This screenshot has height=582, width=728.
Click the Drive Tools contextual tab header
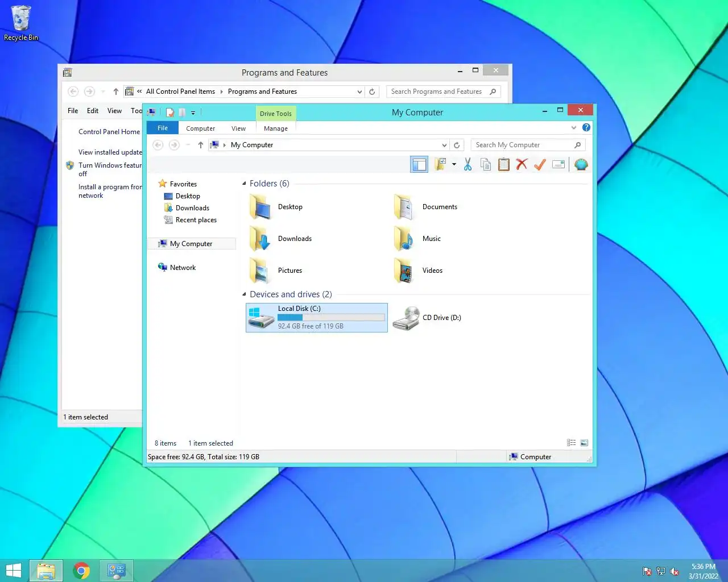point(276,114)
